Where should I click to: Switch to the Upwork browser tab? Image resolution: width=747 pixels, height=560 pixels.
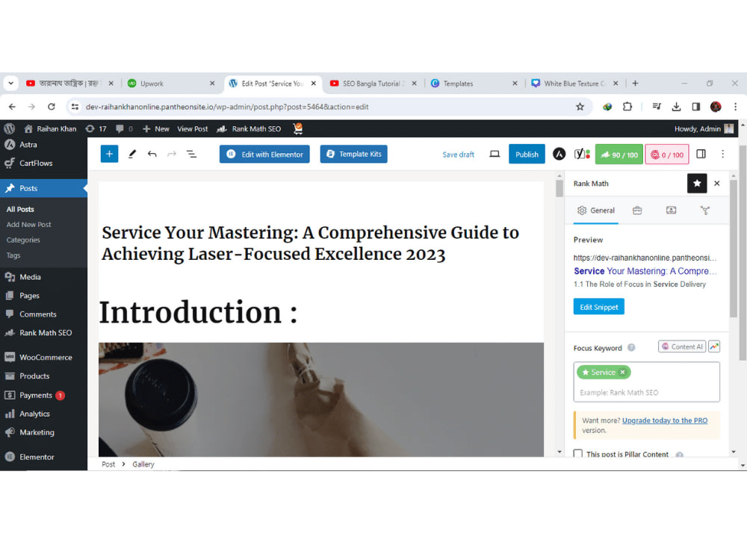(x=171, y=84)
